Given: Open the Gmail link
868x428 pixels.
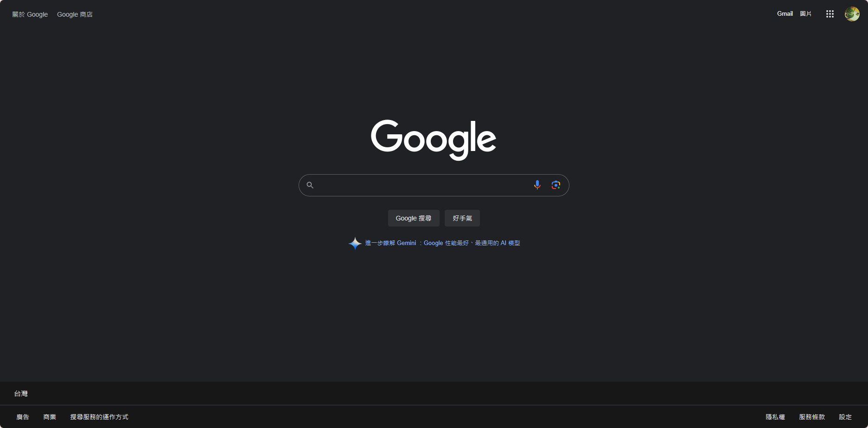Looking at the screenshot, I should coord(785,14).
